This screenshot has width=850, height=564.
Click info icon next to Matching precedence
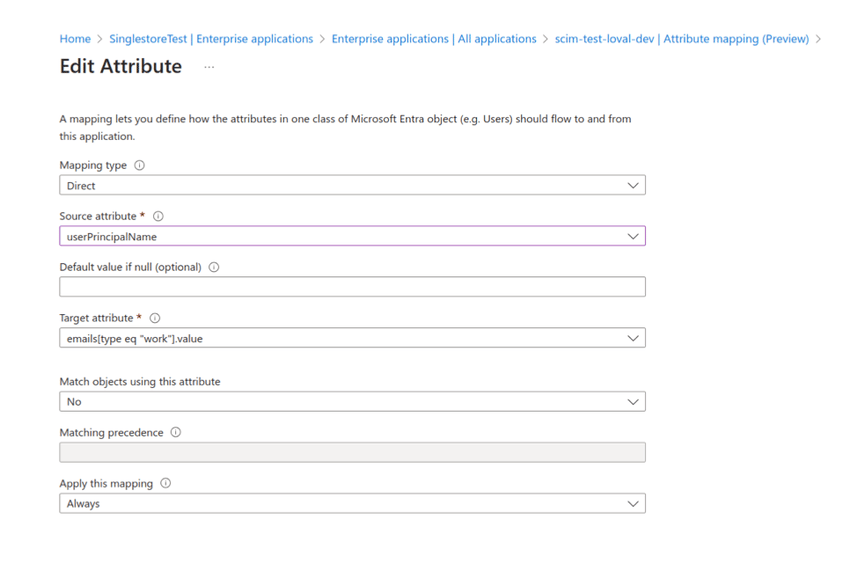176,433
